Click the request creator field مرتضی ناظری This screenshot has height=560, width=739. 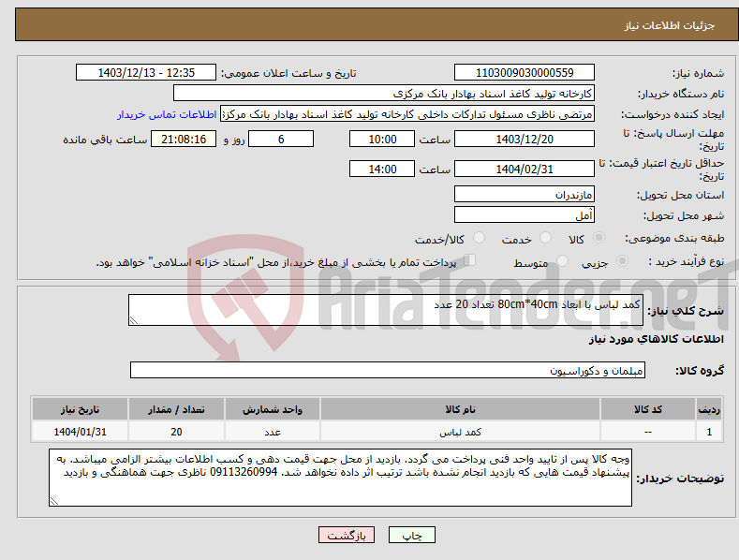(x=407, y=114)
